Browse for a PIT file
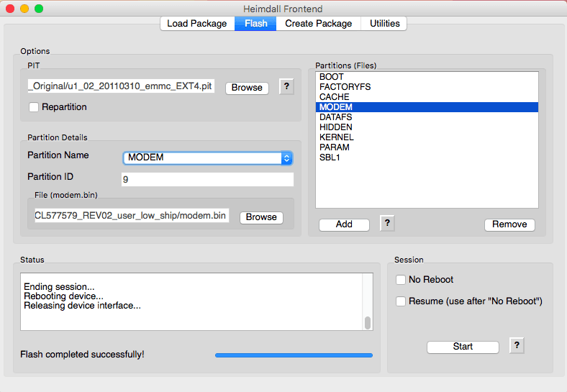The image size is (567, 392). [x=247, y=88]
